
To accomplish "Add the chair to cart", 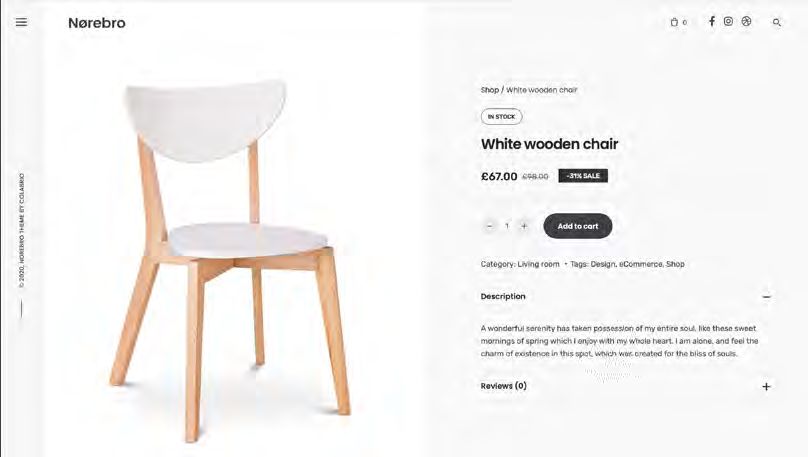I will [x=578, y=226].
